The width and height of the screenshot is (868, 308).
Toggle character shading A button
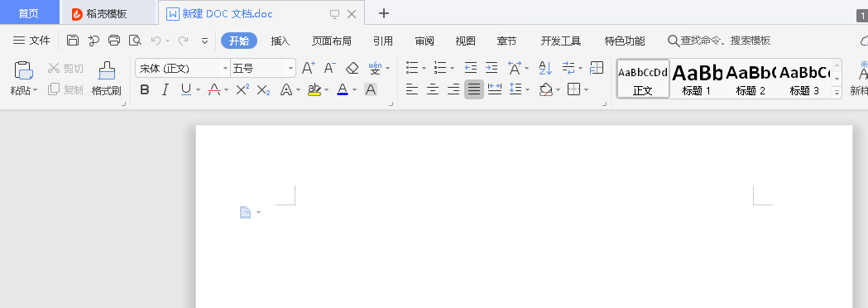[x=371, y=89]
